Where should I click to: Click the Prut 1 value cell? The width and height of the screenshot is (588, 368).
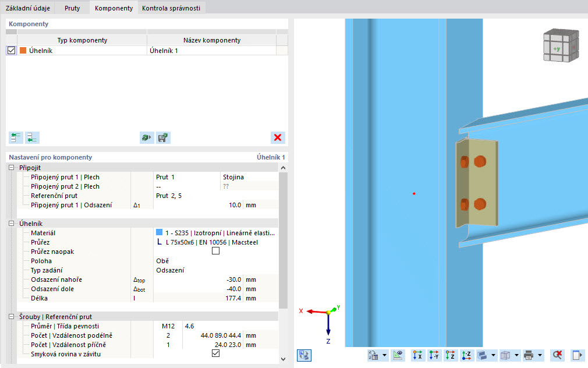tap(187, 177)
